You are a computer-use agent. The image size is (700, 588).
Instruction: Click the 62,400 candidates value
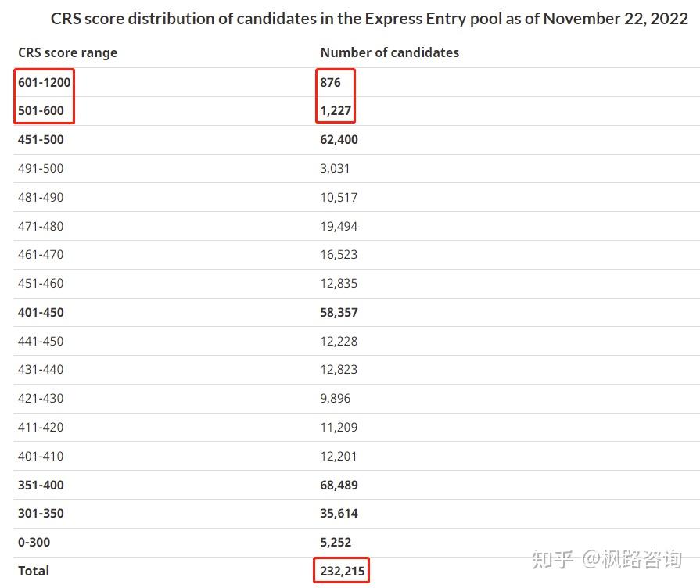339,140
